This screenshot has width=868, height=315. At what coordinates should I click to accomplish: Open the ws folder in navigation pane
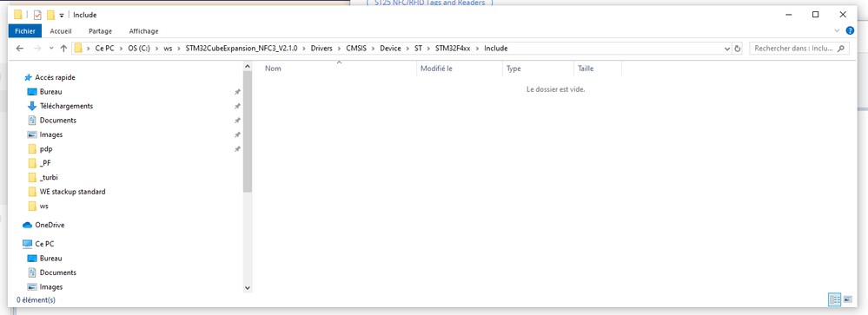coord(44,207)
